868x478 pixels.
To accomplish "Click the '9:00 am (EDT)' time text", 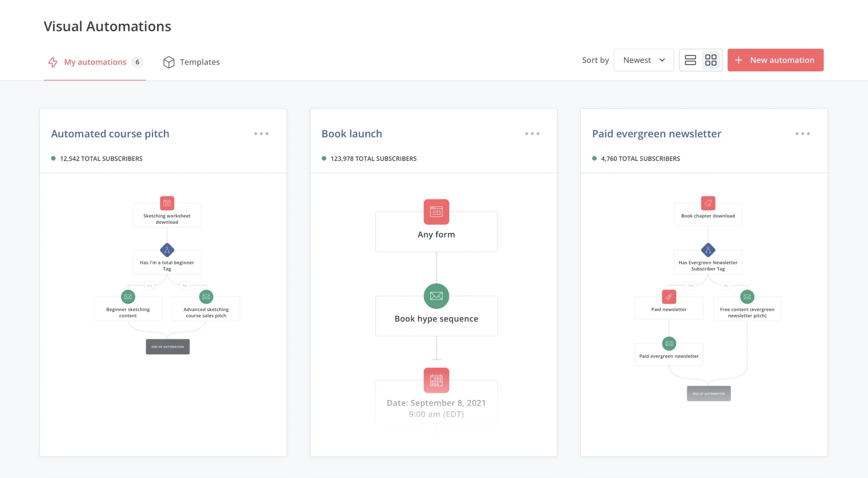I will coord(436,414).
